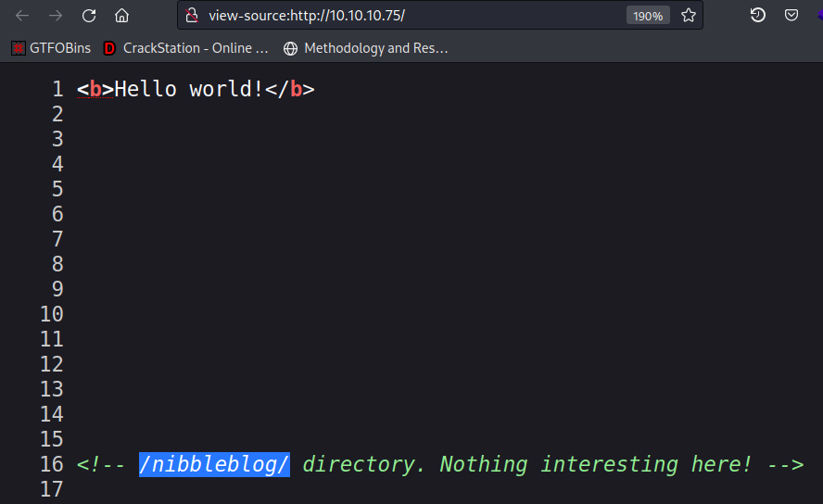Bookmark this page with the star icon

pos(688,16)
